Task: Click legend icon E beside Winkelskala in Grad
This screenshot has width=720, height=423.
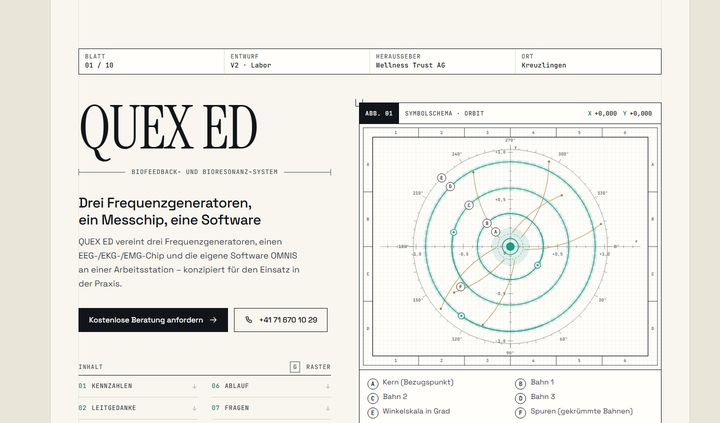Action: tap(373, 412)
